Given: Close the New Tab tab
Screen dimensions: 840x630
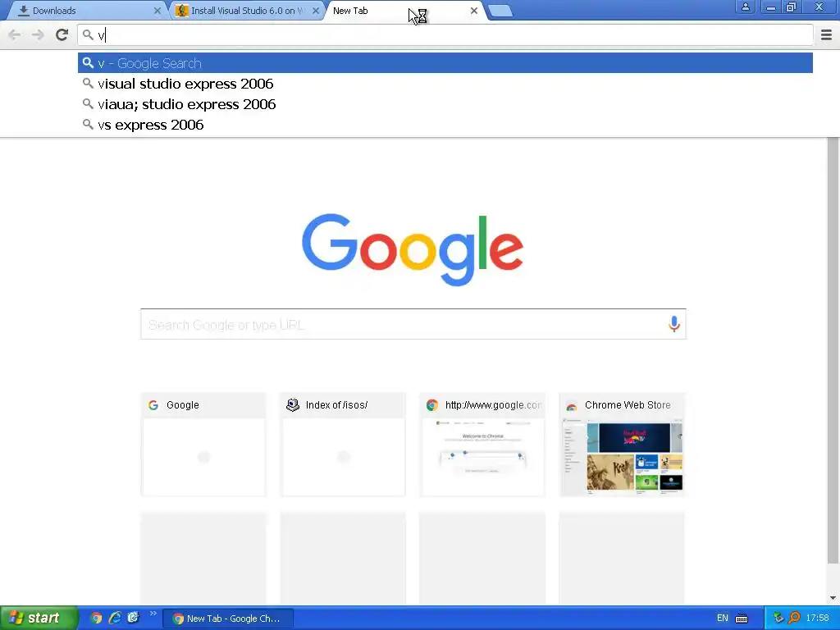Looking at the screenshot, I should pyautogui.click(x=473, y=11).
